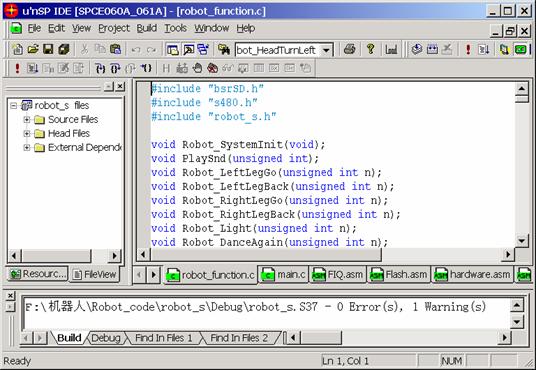This screenshot has height=370, width=536.
Task: Collapse the robot_s files tree root
Action: click(x=13, y=105)
